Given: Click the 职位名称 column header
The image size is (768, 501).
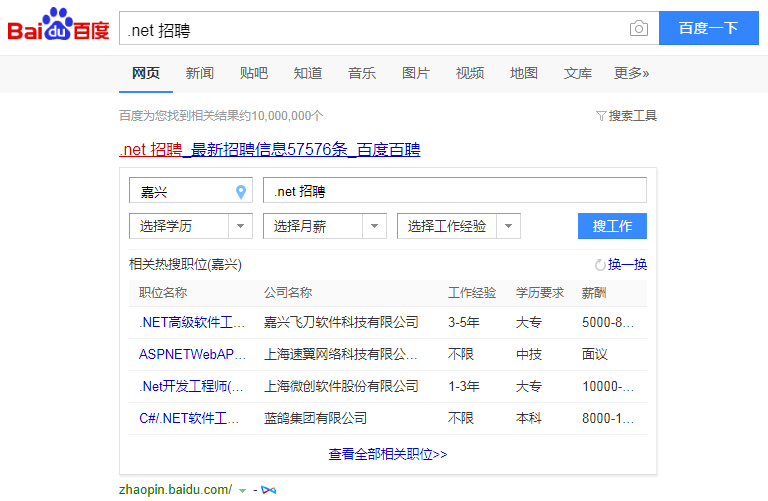Looking at the screenshot, I should (163, 293).
